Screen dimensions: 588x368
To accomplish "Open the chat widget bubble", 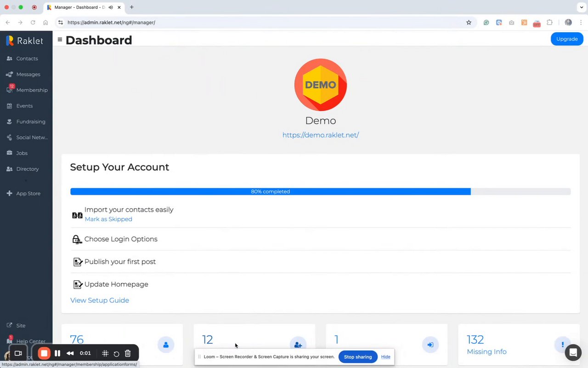I will tap(573, 353).
